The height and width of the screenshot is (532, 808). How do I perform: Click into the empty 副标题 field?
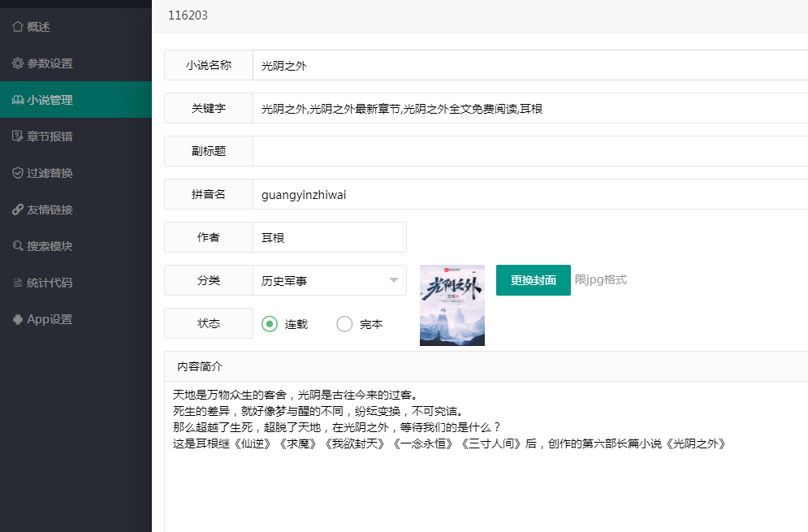[528, 151]
